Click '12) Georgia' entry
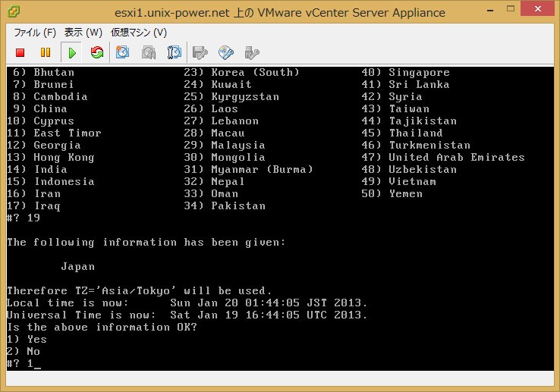The height and width of the screenshot is (392, 560). (x=43, y=145)
